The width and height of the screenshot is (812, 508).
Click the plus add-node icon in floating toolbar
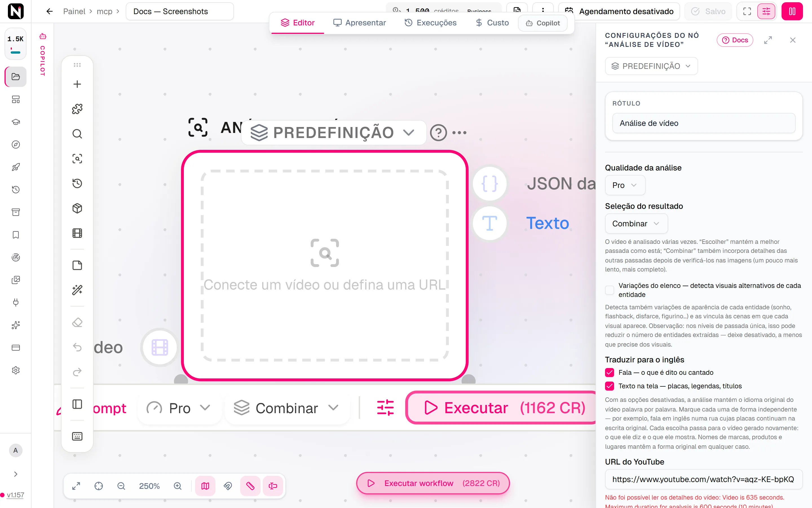click(x=77, y=84)
